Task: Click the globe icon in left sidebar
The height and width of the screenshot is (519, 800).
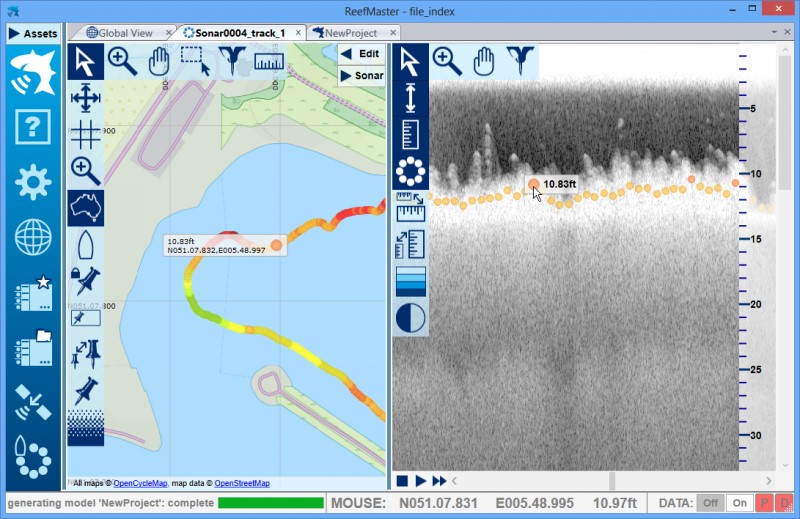Action: click(x=33, y=238)
